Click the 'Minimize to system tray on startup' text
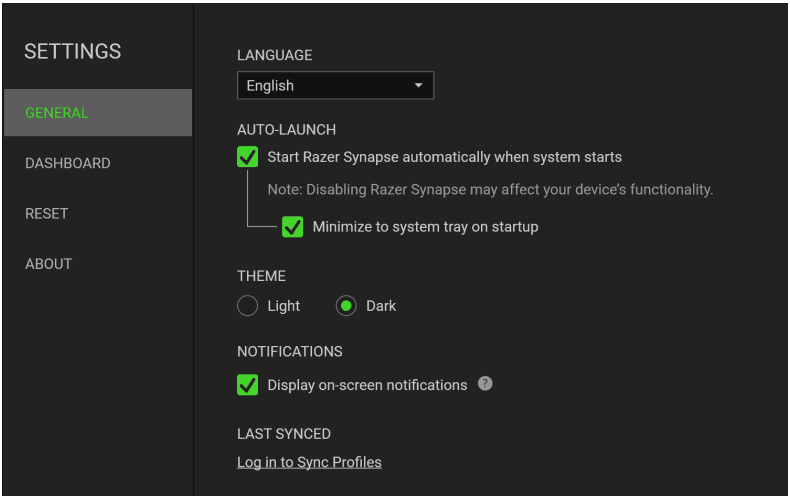The width and height of the screenshot is (790, 496). (425, 227)
